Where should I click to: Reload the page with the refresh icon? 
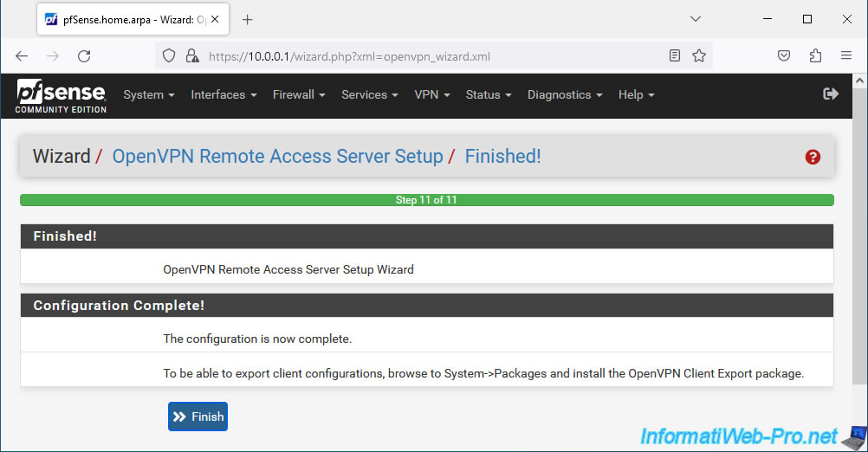[84, 56]
